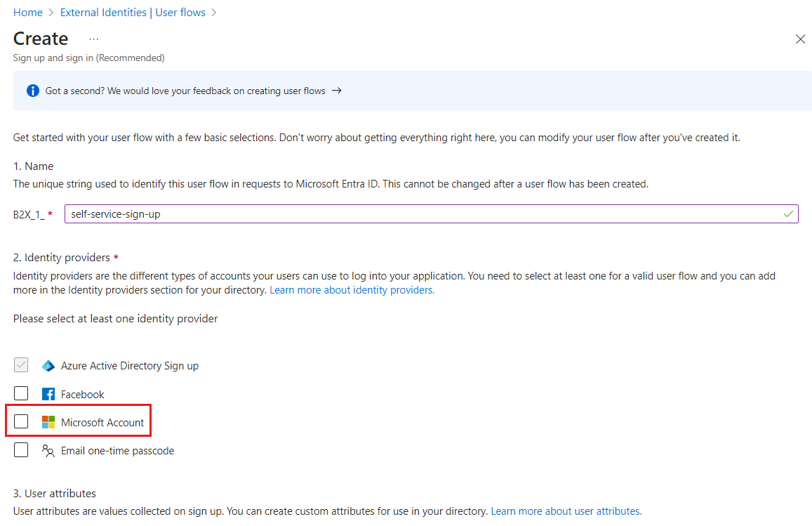Screen dimensions: 812x526
Task: Click the arrow beside the feedback message
Action: pos(336,90)
